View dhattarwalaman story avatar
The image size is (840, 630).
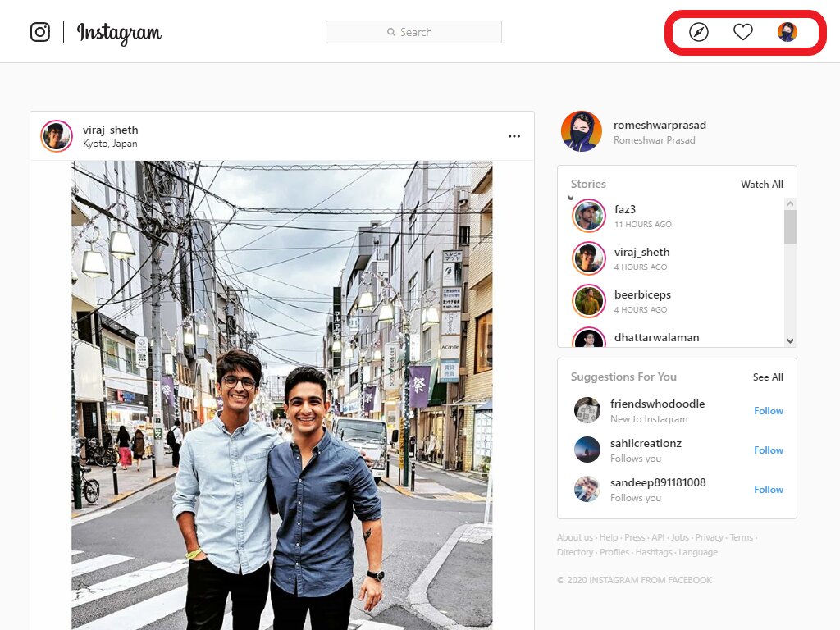pyautogui.click(x=589, y=337)
